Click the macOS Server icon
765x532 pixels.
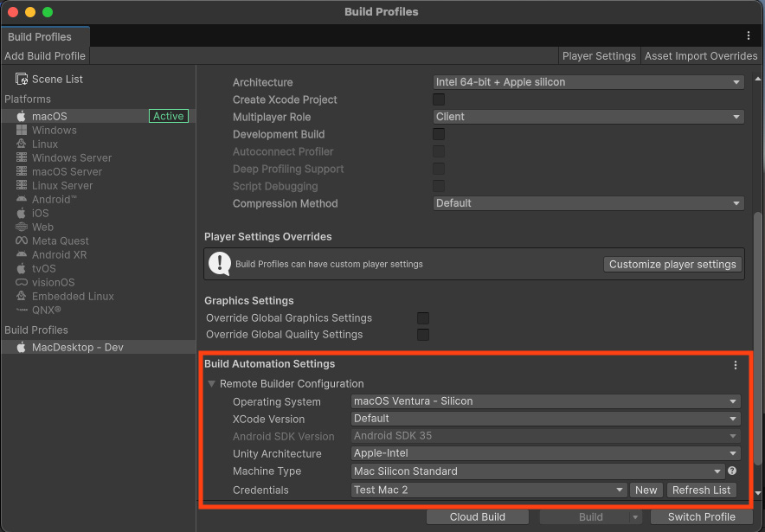(22, 171)
